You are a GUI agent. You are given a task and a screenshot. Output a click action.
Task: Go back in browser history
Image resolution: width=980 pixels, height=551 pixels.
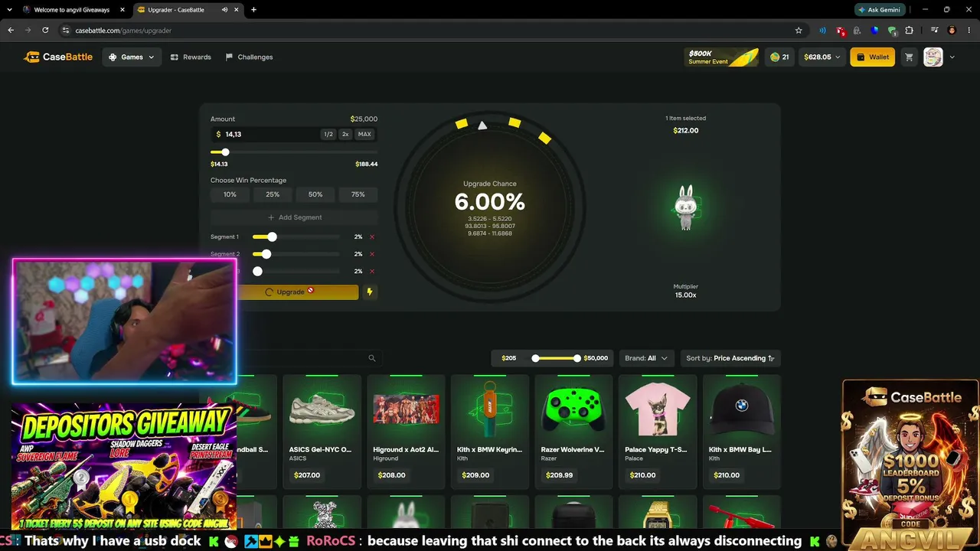coord(11,31)
